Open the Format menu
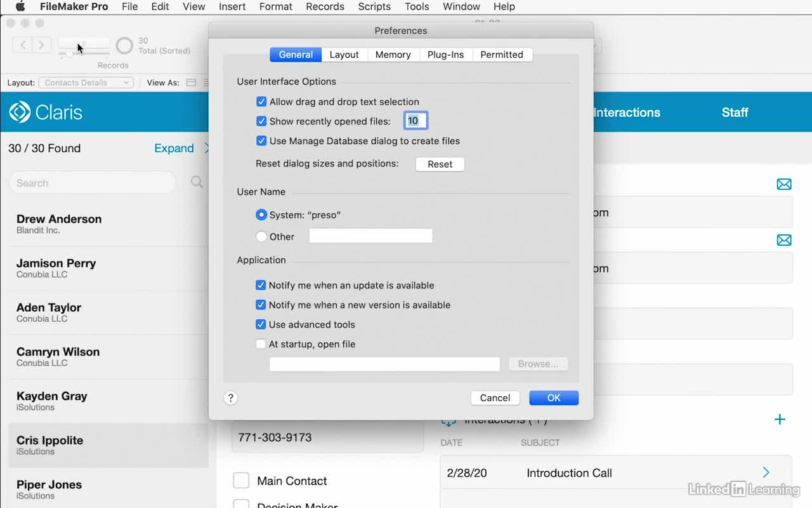812x508 pixels. [276, 6]
